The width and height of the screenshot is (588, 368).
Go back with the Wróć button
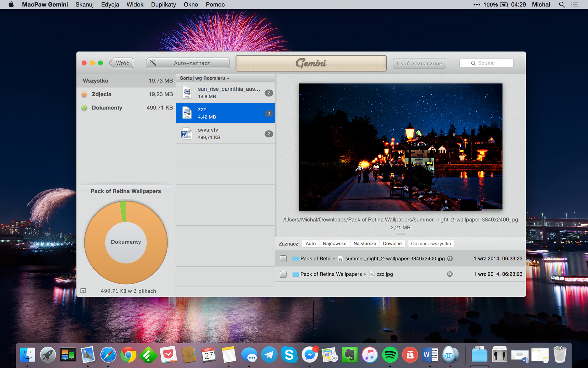click(x=121, y=63)
